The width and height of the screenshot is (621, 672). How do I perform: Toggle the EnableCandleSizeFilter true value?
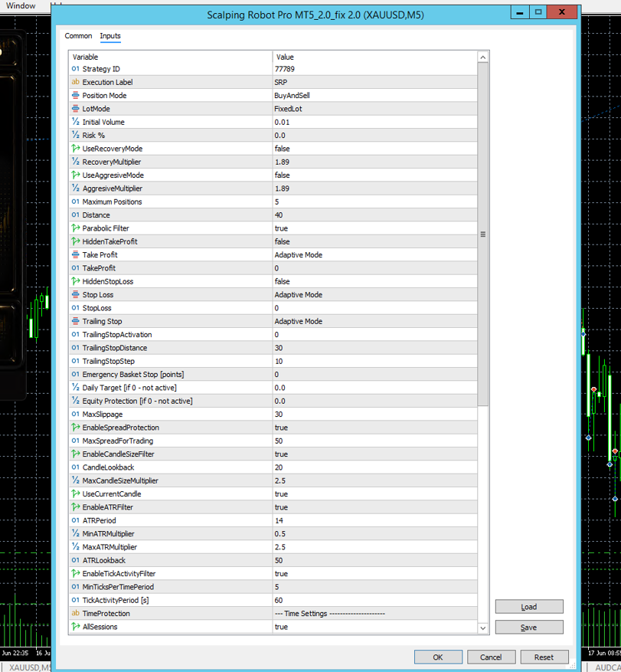(374, 454)
